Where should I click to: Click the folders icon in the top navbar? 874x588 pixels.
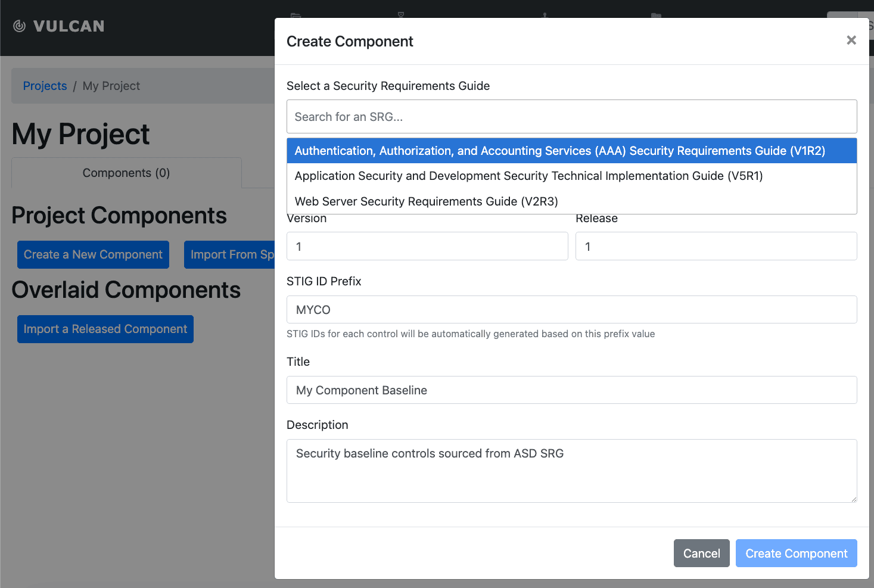(655, 16)
